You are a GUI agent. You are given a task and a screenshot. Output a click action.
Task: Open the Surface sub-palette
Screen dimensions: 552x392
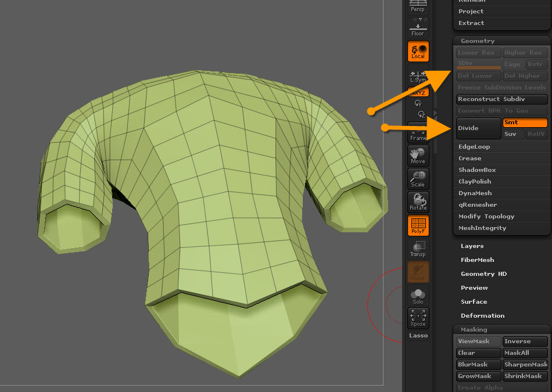474,302
